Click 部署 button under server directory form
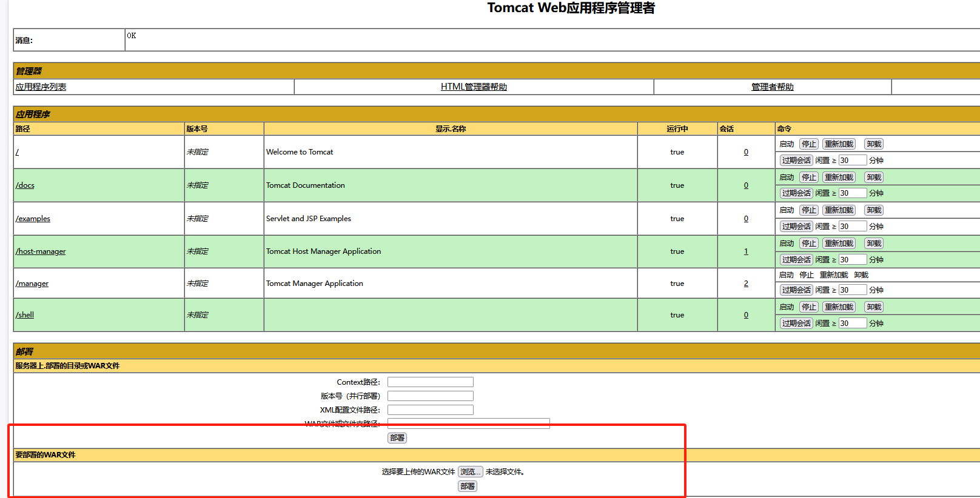Viewport: 980px width, 498px height. tap(397, 438)
